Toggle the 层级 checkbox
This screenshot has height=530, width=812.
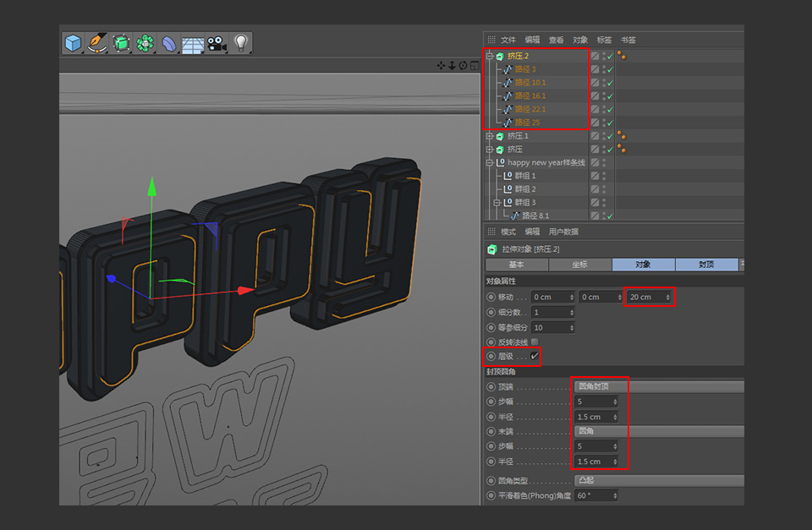tap(535, 356)
